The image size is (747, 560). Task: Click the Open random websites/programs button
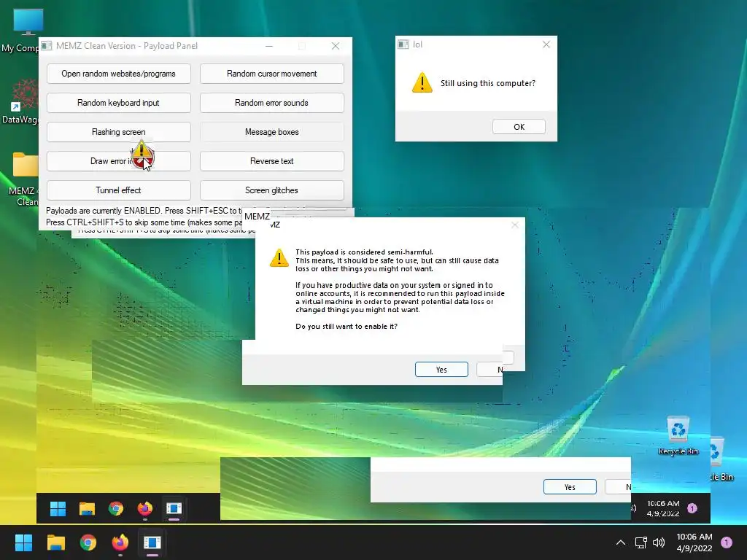(119, 74)
